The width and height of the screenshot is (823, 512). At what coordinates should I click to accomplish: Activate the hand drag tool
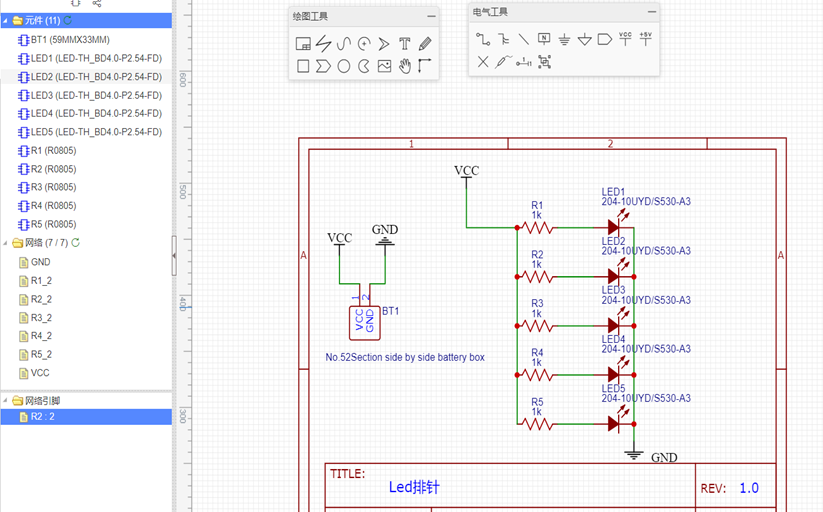[404, 66]
